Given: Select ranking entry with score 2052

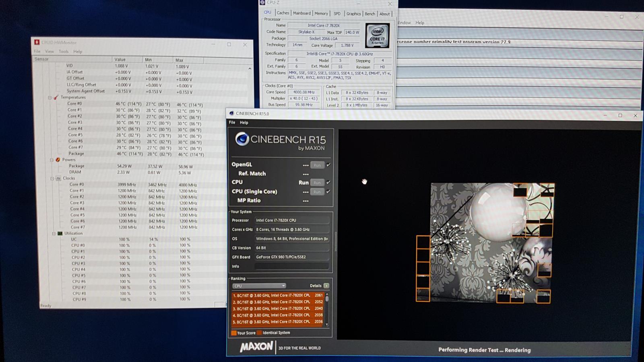Looking at the screenshot, I should point(278,302).
